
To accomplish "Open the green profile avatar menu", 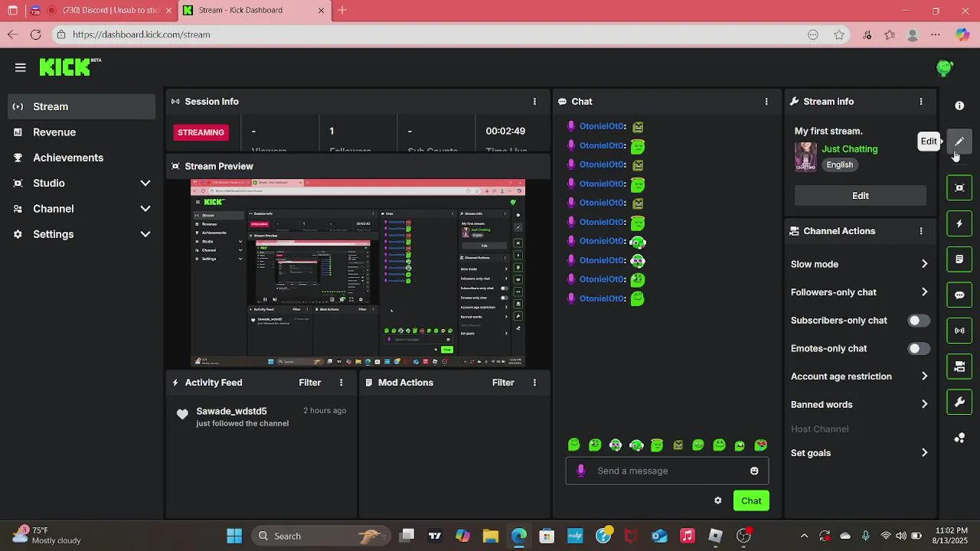I will pyautogui.click(x=945, y=68).
